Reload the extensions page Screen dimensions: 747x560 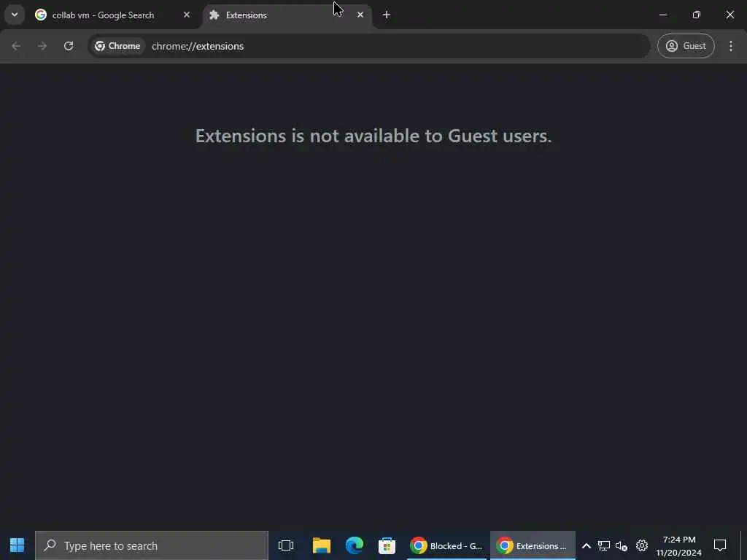[69, 46]
